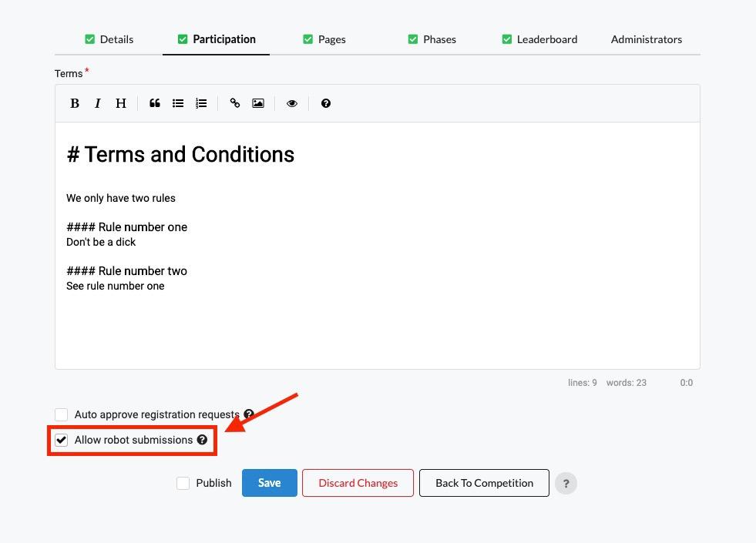Insert an image into the editor
Screen dimensions: 756x543
coord(258,102)
